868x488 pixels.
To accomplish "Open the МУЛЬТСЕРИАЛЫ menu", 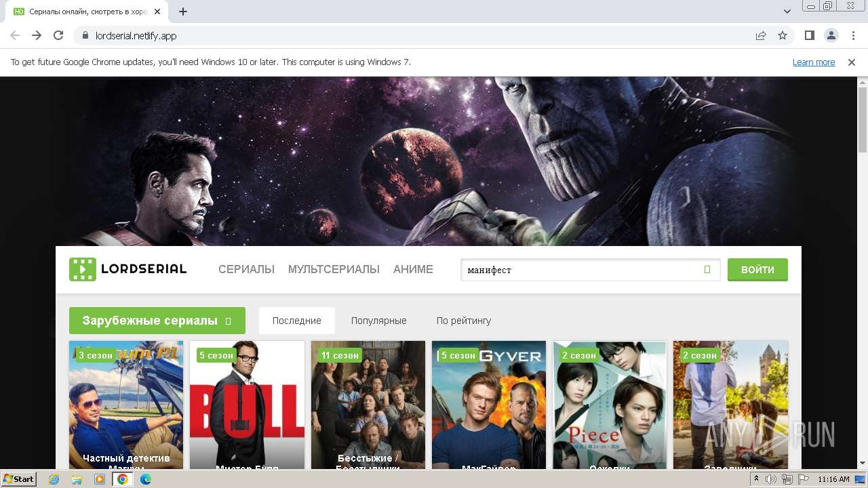I will (x=334, y=269).
